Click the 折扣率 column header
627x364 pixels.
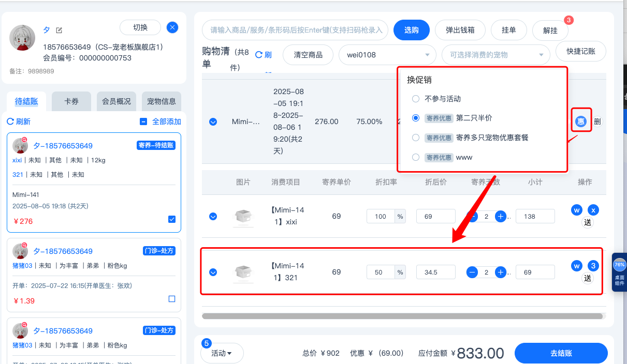pos(385,182)
